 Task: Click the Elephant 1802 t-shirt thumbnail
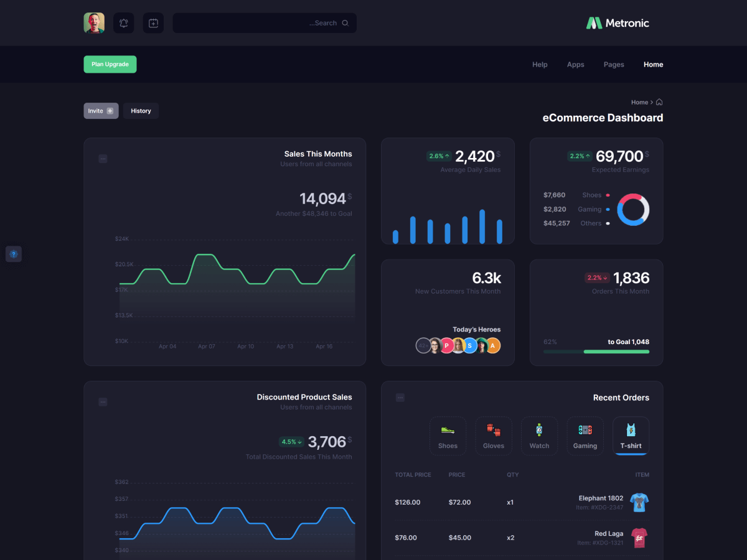pos(639,502)
